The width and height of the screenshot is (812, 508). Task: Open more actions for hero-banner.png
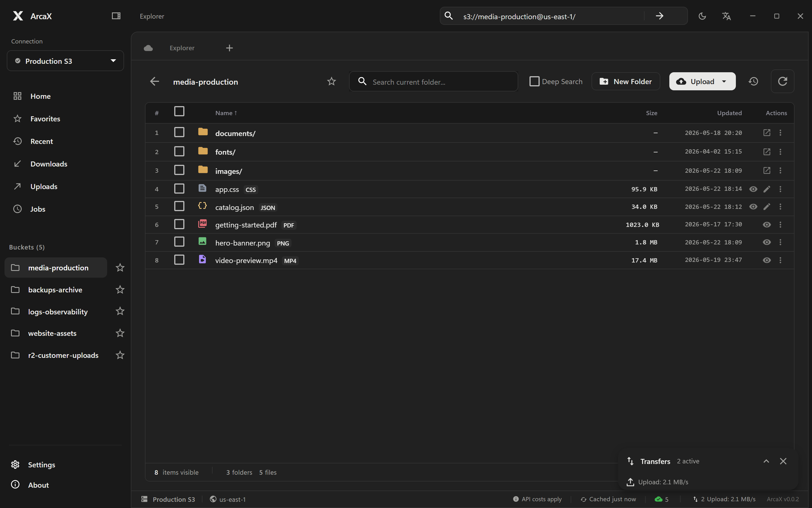(x=780, y=242)
